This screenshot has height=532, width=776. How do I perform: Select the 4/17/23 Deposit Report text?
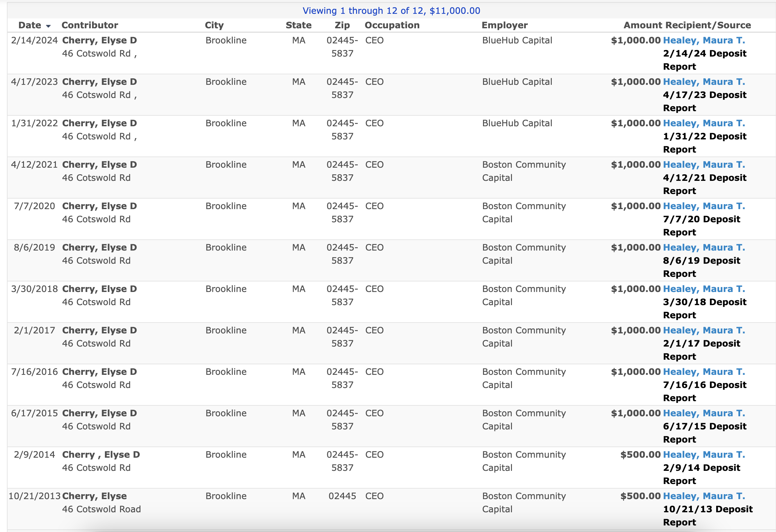point(705,102)
